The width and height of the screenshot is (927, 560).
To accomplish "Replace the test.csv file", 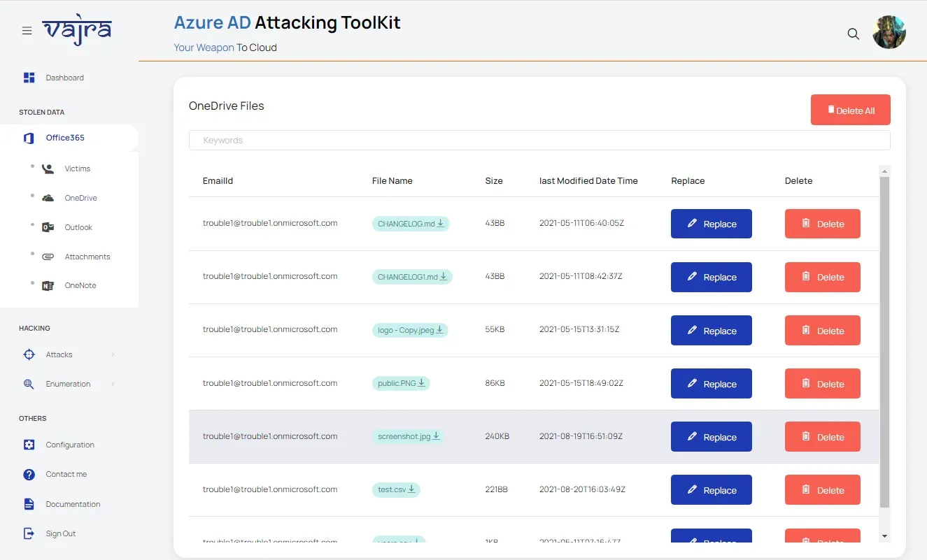I will click(712, 490).
